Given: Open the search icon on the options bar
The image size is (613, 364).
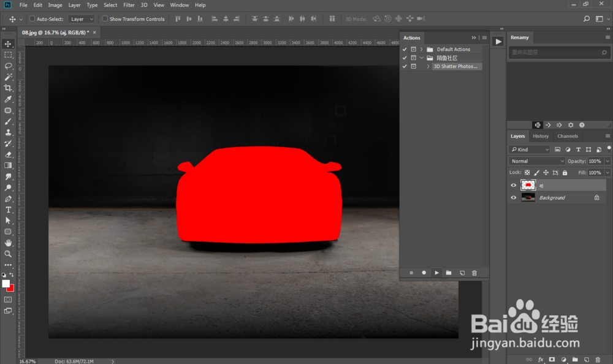Looking at the screenshot, I should coord(587,19).
